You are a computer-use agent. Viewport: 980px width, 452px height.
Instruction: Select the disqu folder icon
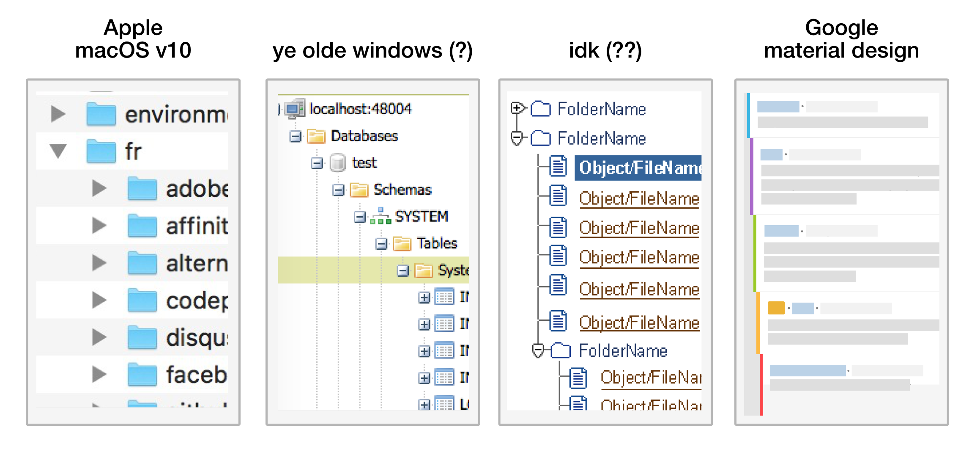pos(142,337)
